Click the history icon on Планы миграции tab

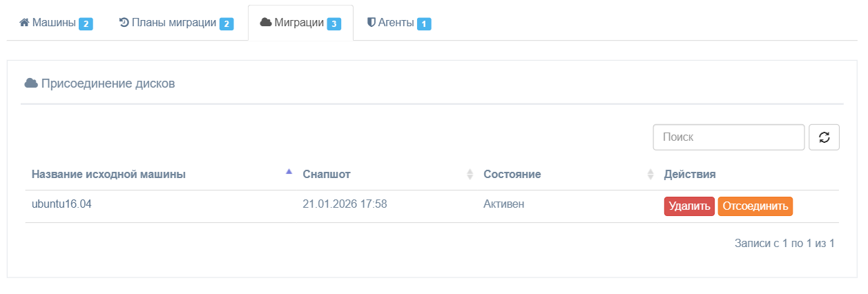pos(124,23)
